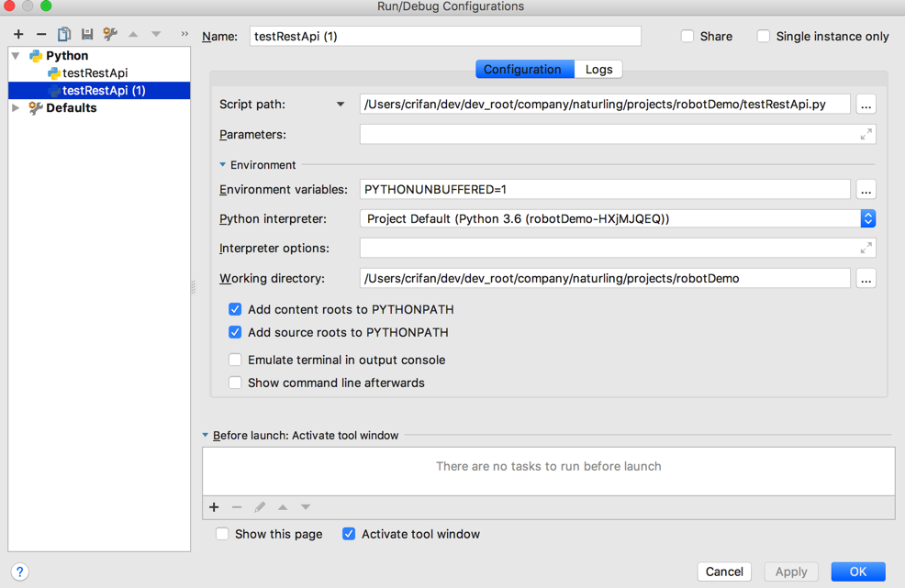Toggle Emulate terminal in output console
This screenshot has height=588, width=905.
[x=236, y=361]
